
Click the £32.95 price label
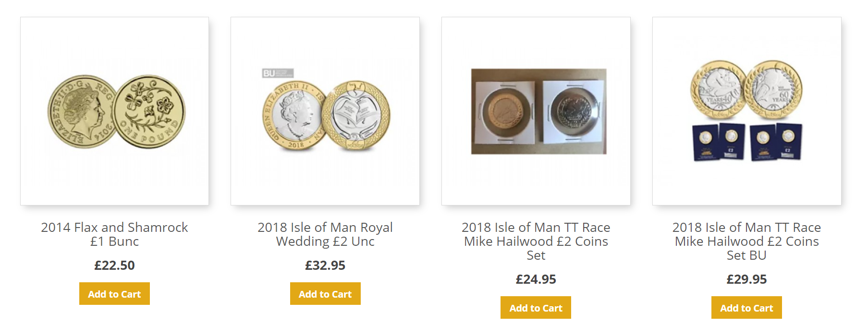(325, 265)
